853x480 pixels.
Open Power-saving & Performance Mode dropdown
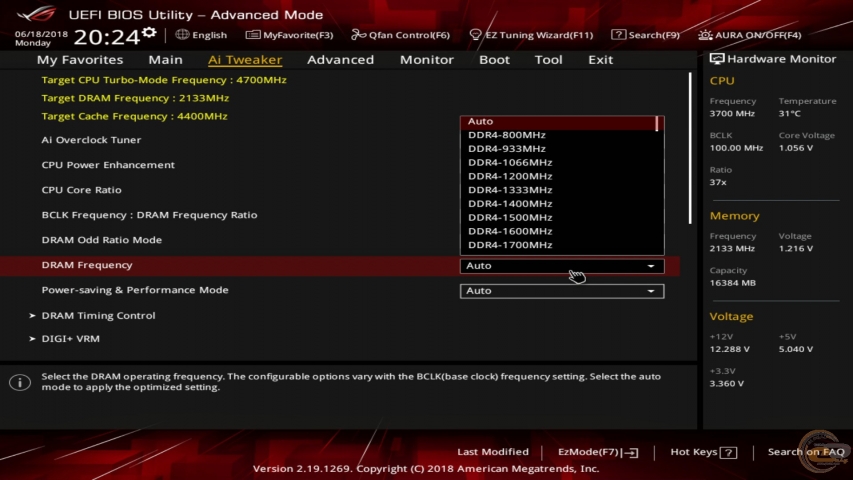[562, 291]
